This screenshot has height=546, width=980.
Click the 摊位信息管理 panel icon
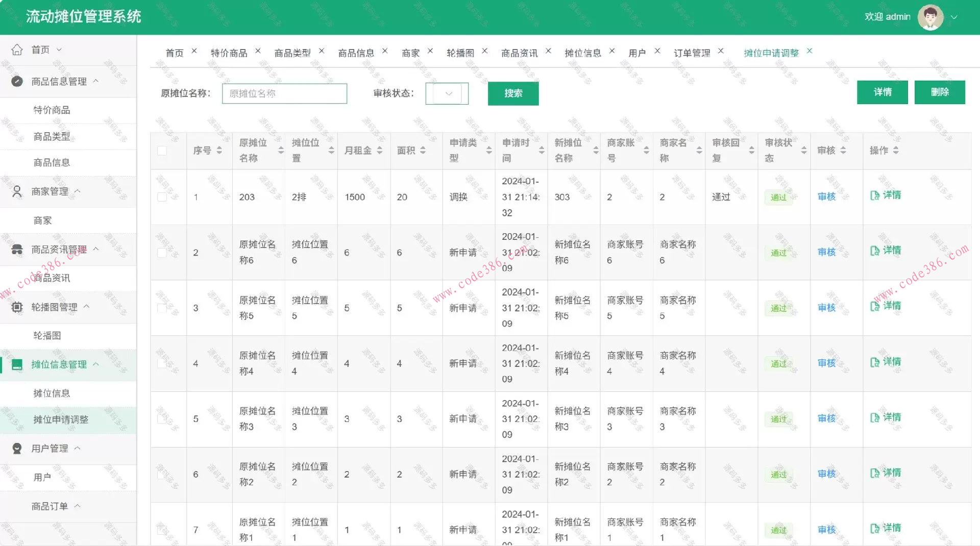pyautogui.click(x=17, y=364)
